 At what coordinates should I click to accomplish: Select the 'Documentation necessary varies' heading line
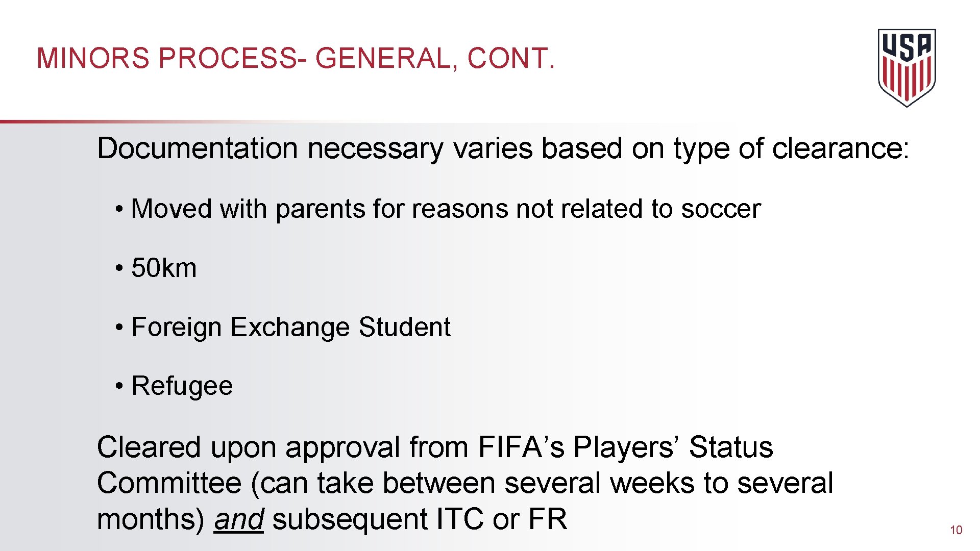[x=503, y=149]
